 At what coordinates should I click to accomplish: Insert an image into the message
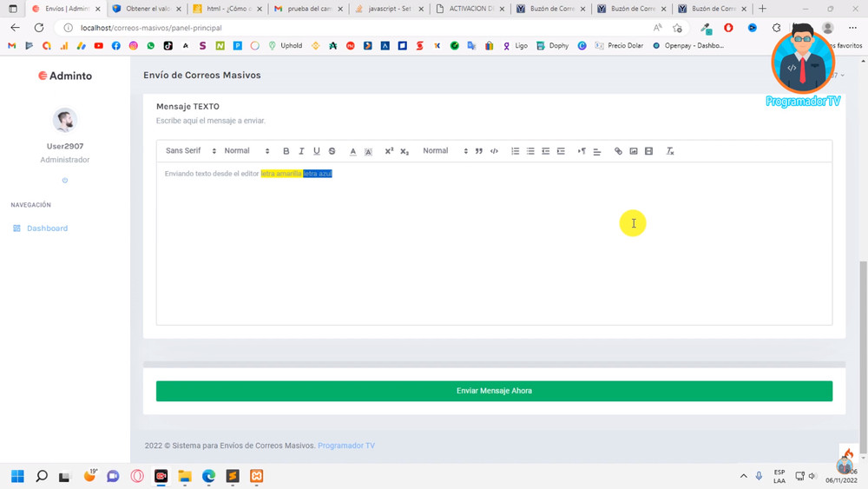(634, 151)
